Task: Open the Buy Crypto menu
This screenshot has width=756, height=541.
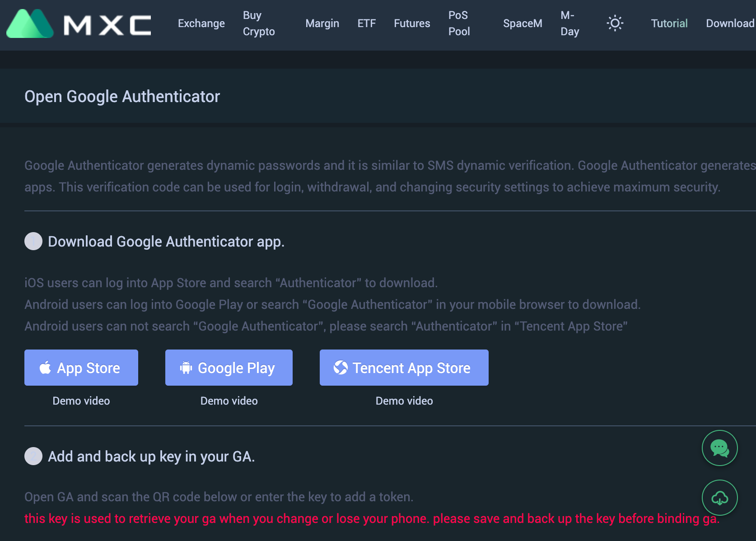Action: (259, 23)
